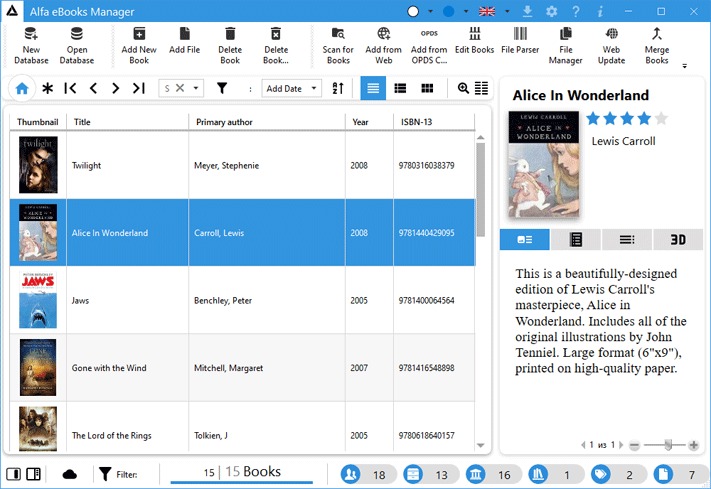Toggle the A-Z sort direction

point(338,88)
